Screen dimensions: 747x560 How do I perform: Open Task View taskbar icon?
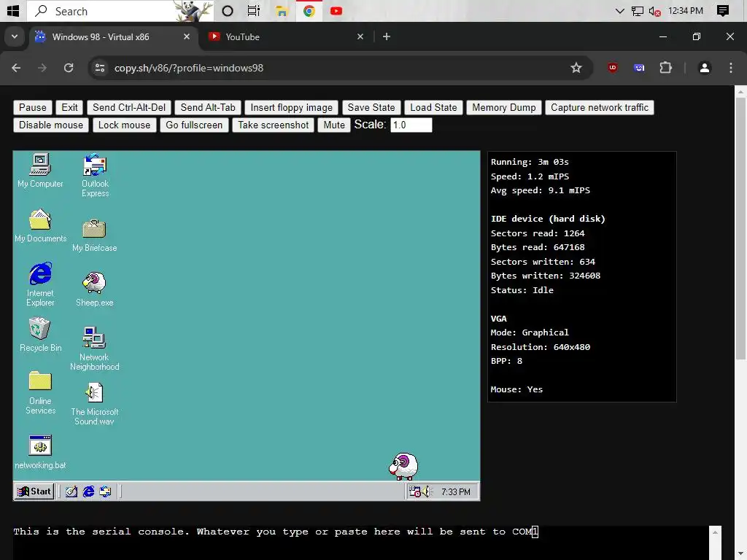tap(253, 11)
